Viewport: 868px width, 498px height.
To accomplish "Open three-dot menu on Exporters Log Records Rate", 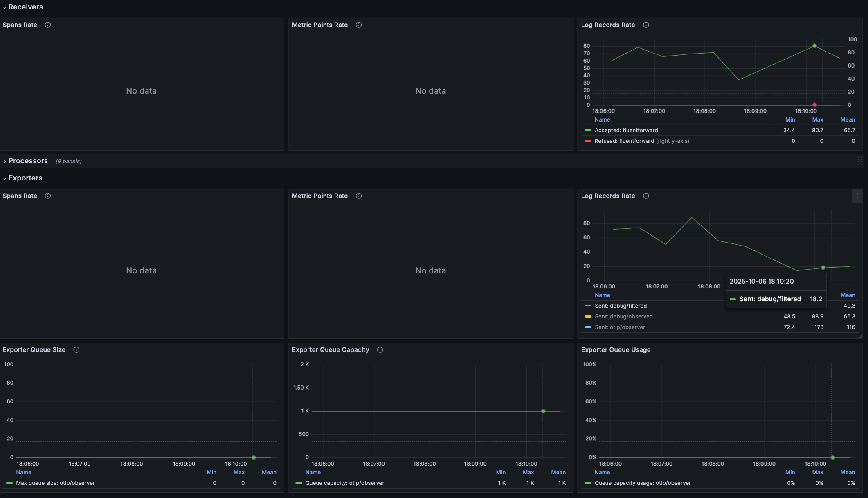I will point(857,196).
